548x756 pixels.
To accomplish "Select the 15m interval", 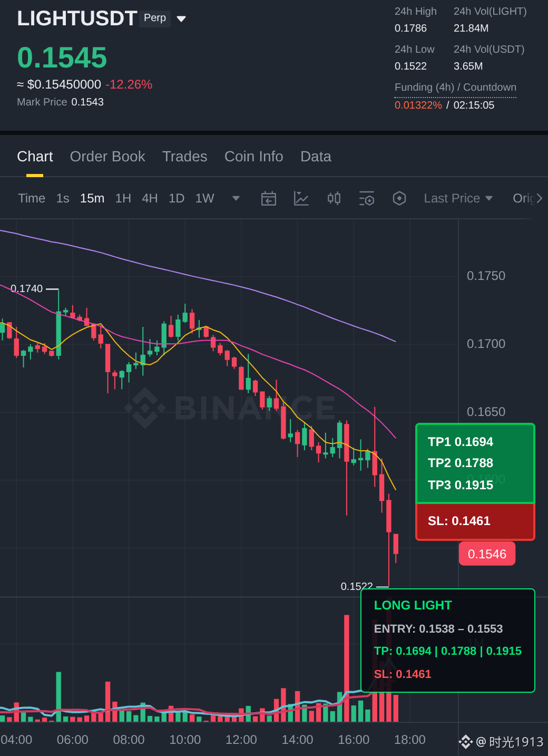I will click(x=92, y=198).
